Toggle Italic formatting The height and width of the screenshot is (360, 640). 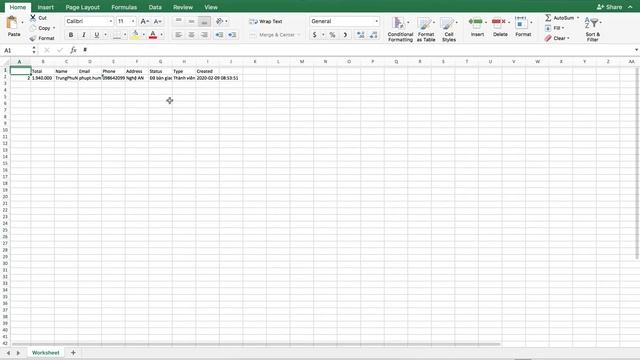[x=84, y=35]
